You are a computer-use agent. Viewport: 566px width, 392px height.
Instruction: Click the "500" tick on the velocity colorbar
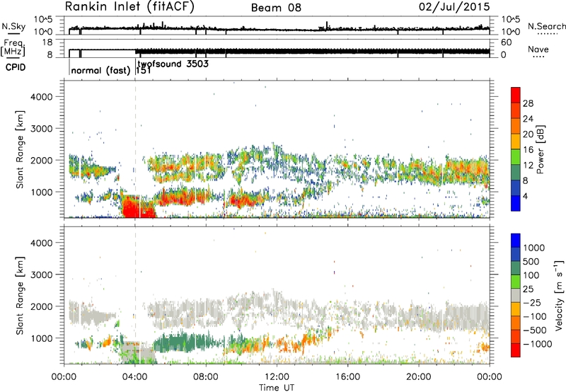[x=531, y=261]
